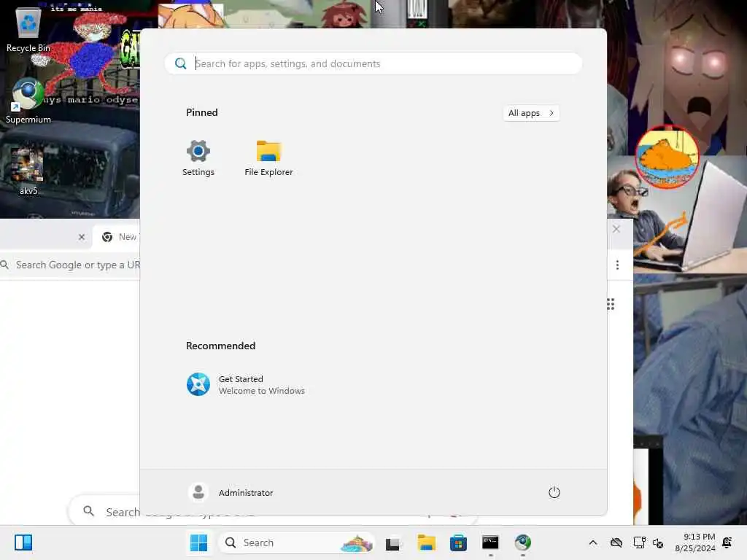The width and height of the screenshot is (747, 560).
Task: Select the akv5 desktop icon
Action: click(28, 171)
